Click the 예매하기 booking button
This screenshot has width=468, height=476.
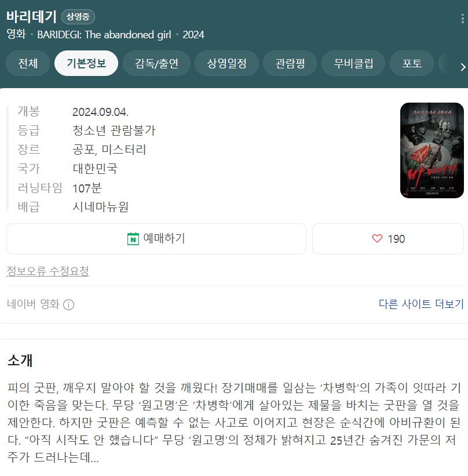point(156,239)
